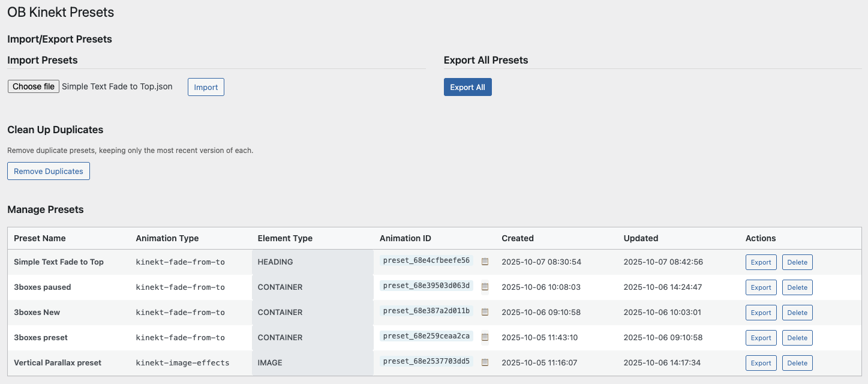Copy animation ID for 3boxes New

click(x=485, y=312)
